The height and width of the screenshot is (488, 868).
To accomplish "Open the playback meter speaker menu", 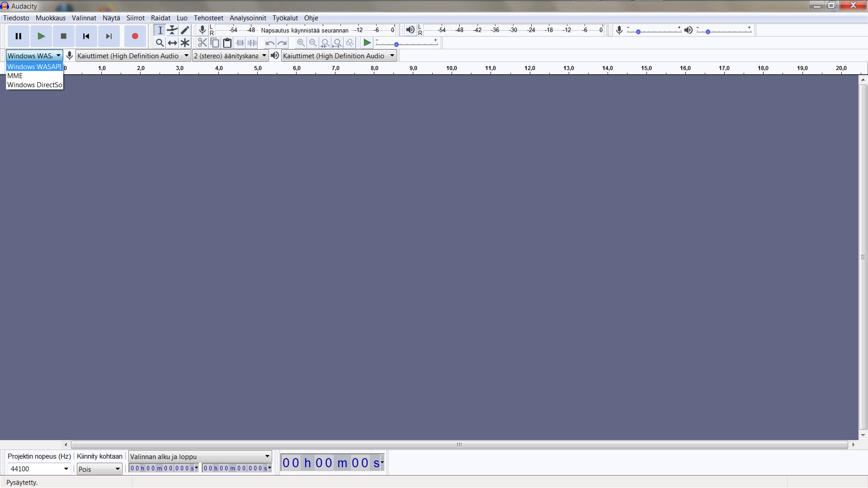I will tap(410, 30).
